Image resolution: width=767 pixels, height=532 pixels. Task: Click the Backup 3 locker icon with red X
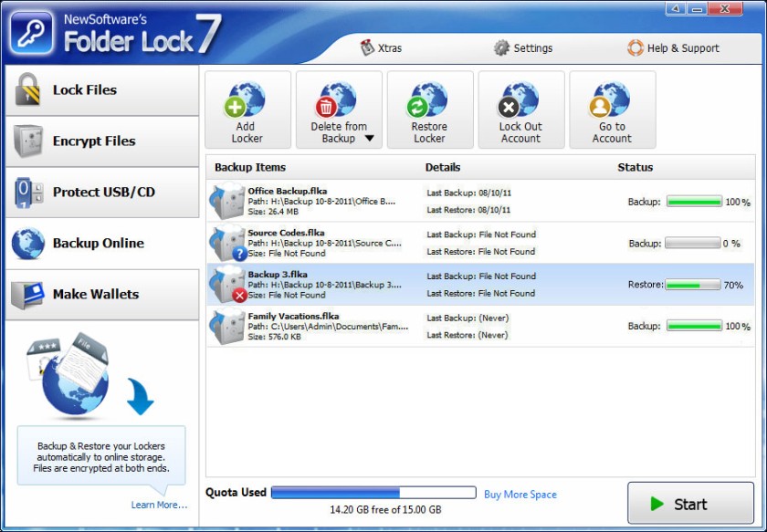click(x=227, y=284)
